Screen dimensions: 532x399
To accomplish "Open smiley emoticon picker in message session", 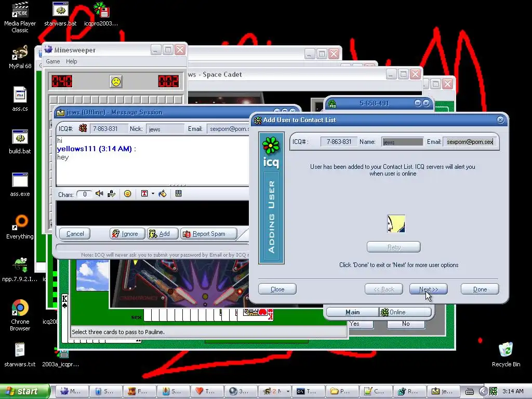I will pyautogui.click(x=128, y=193).
